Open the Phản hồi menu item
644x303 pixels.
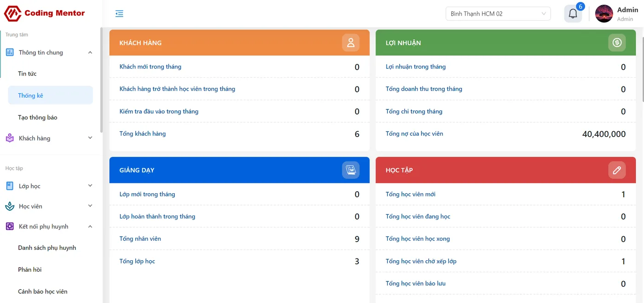[30, 269]
